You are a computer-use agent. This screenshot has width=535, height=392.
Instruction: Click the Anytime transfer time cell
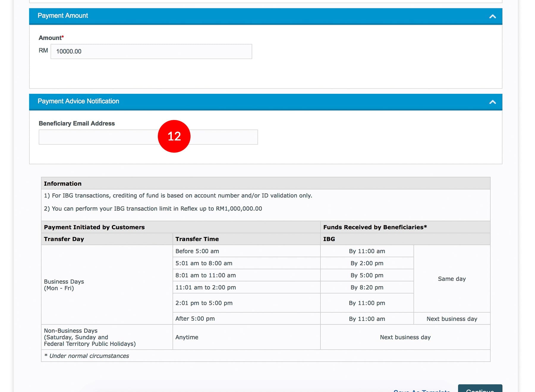coord(187,337)
